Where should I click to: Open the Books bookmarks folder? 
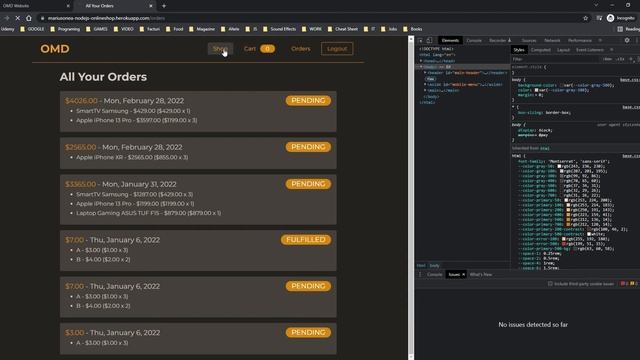413,29
